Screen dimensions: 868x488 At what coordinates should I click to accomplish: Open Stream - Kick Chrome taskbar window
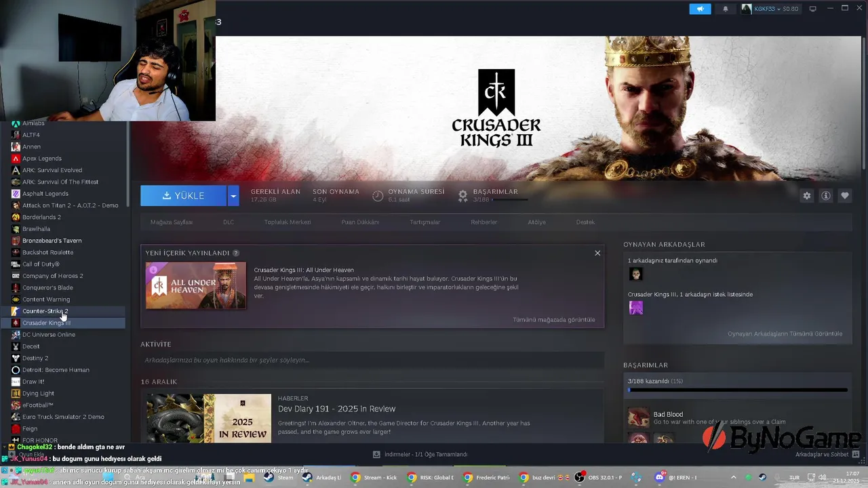pos(374,477)
